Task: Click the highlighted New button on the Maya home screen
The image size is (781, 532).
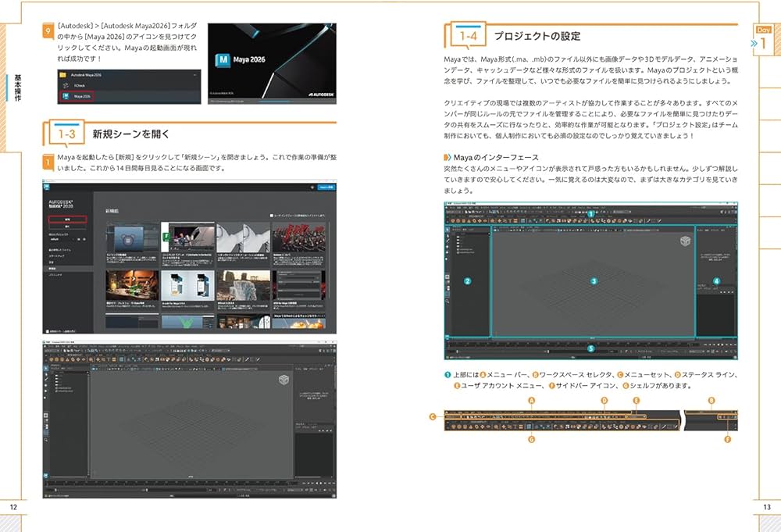Action: [67, 220]
